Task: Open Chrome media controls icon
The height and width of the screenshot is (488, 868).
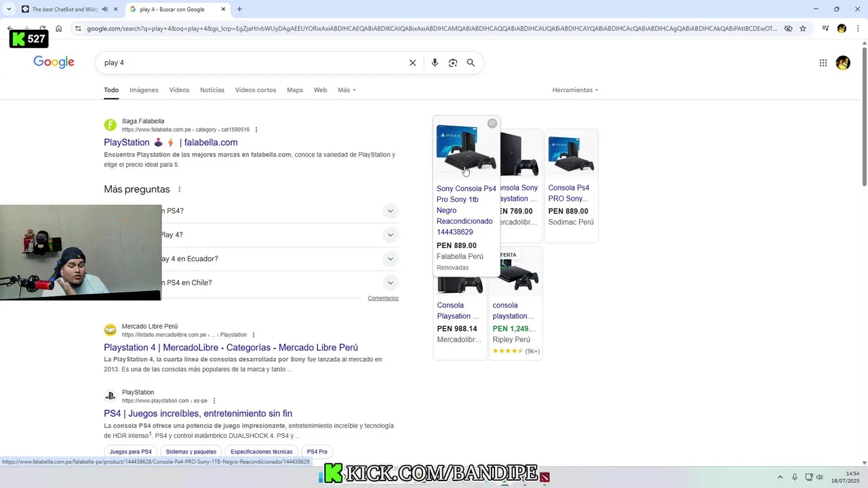Action: pyautogui.click(x=825, y=28)
